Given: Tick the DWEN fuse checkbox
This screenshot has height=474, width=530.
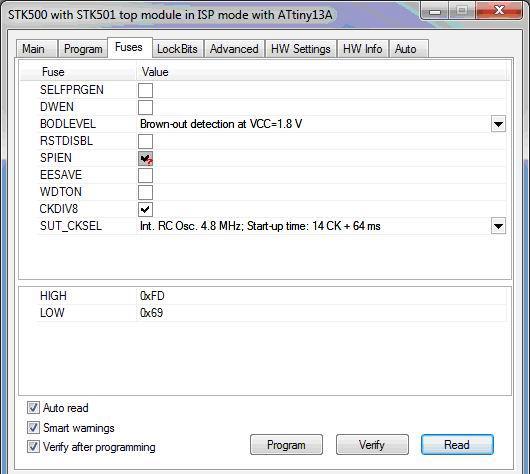Looking at the screenshot, I should click(x=145, y=107).
